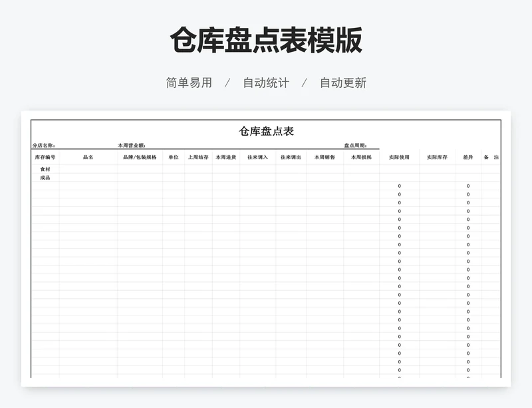Select the 本周进货 column header
Screen dimensions: 532x408
[226, 157]
